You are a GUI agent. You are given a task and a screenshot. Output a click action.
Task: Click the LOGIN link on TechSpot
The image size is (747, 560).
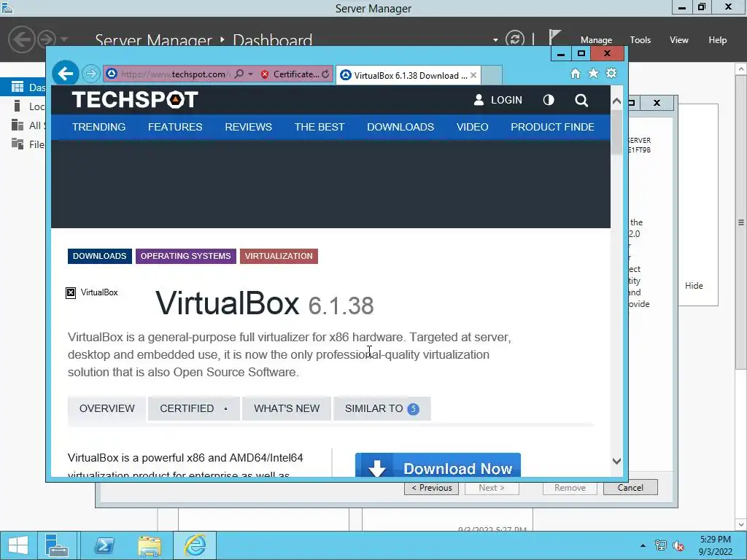tap(498, 100)
